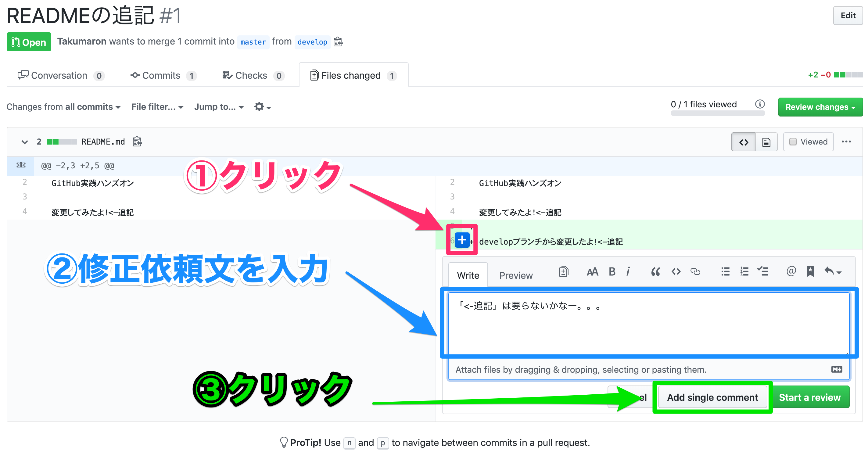Viewport: 868px width, 452px height.
Task: Open master branch link
Action: pyautogui.click(x=253, y=42)
